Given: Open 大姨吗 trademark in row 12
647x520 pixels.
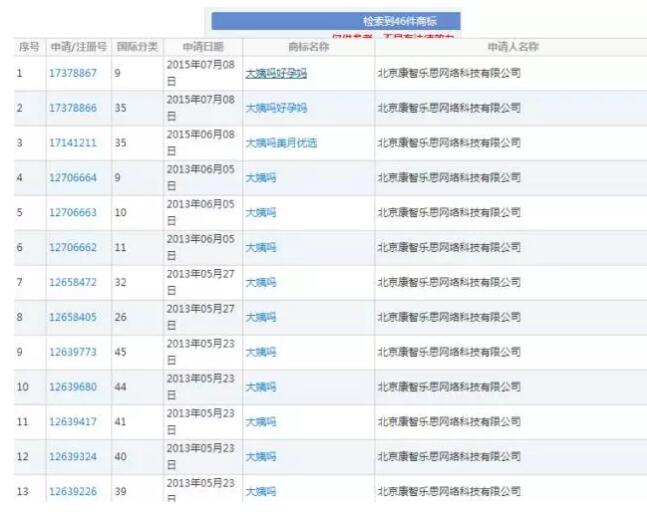Looking at the screenshot, I should 261,457.
